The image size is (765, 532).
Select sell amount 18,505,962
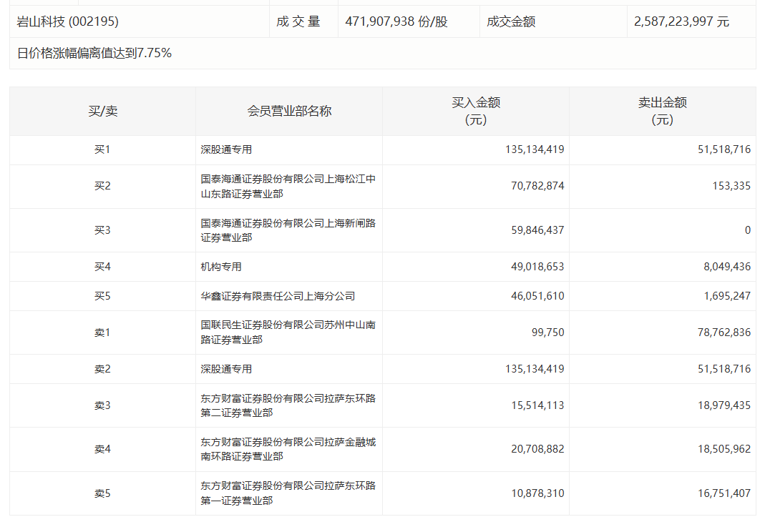point(724,449)
